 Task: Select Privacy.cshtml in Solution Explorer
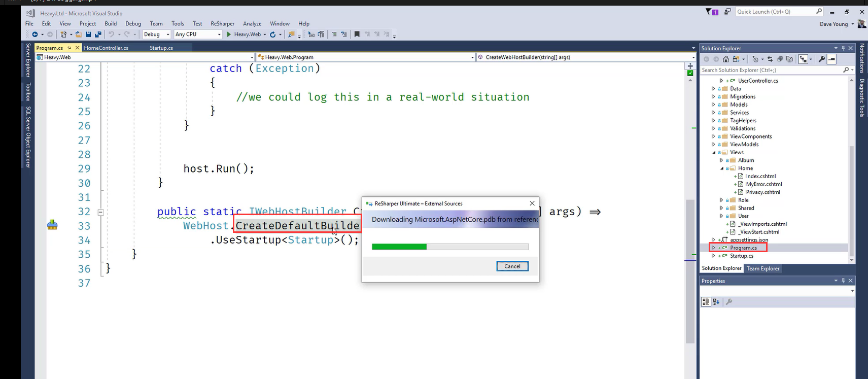[763, 192]
